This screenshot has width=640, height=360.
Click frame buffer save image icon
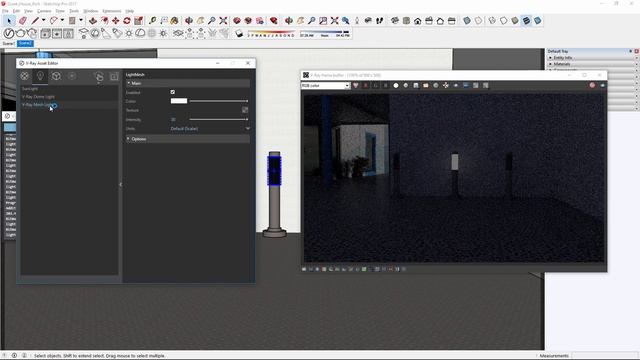pos(416,85)
